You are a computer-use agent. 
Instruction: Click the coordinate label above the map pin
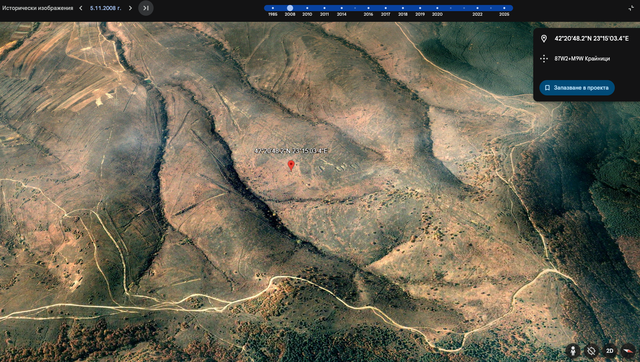tap(291, 151)
